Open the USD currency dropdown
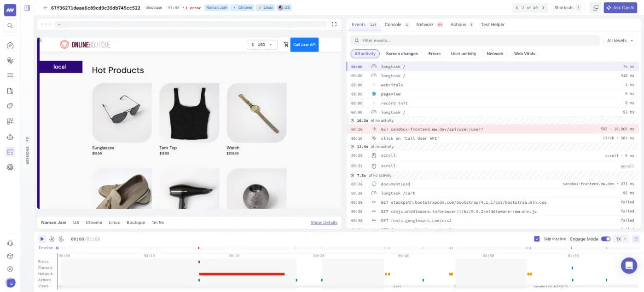 (262, 45)
